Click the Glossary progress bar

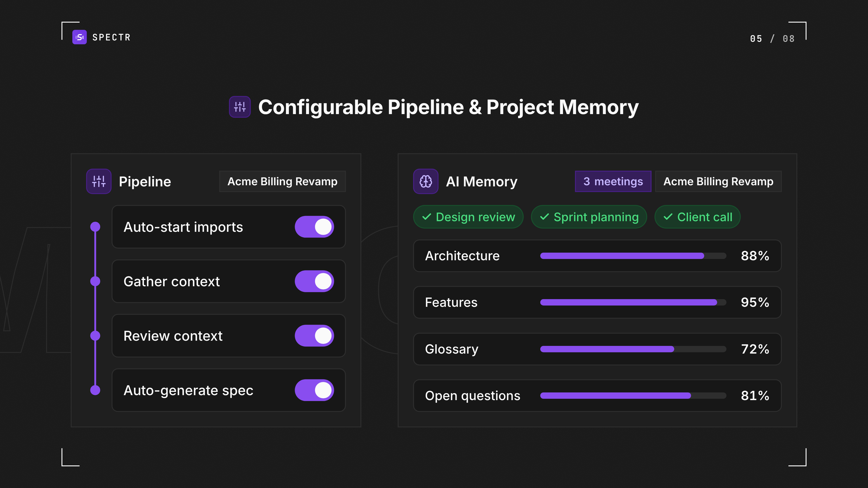[633, 349]
